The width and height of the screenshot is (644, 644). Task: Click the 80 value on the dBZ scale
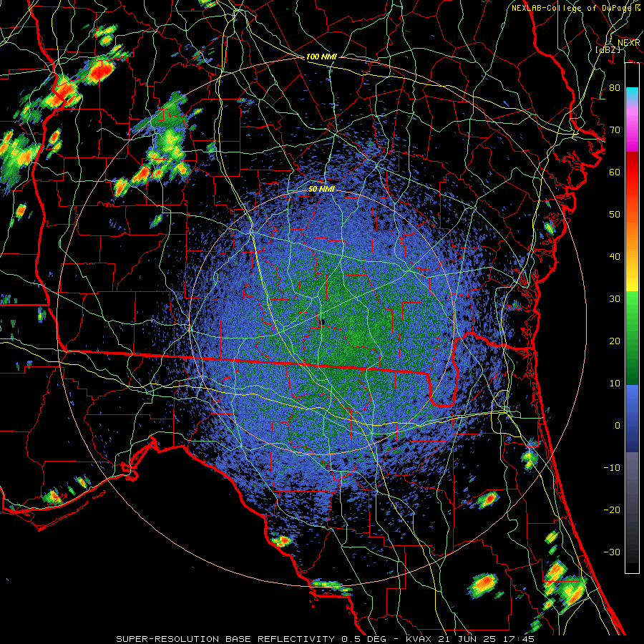coord(615,88)
